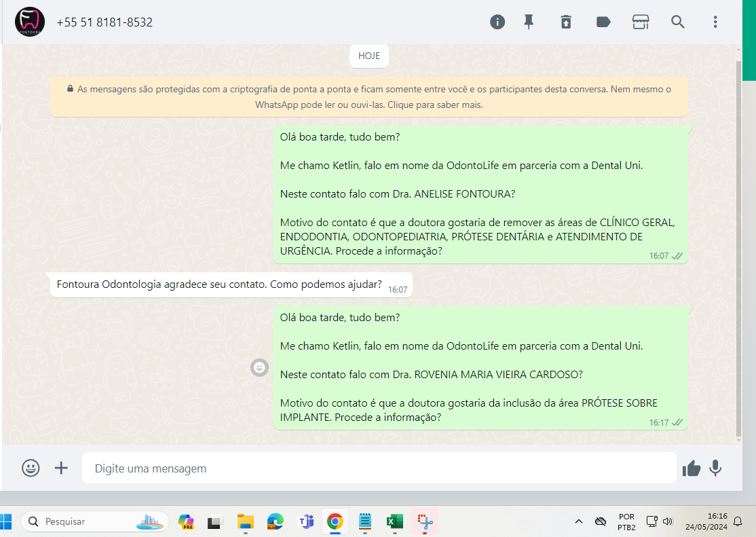This screenshot has height=537, width=756.
Task: React using smiley next to 16:17 message
Action: (259, 368)
